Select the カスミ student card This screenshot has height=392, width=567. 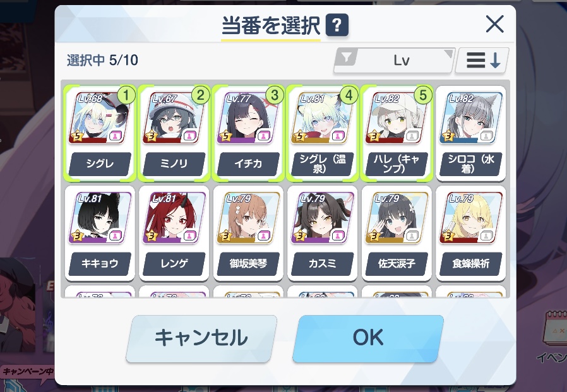[323, 234]
